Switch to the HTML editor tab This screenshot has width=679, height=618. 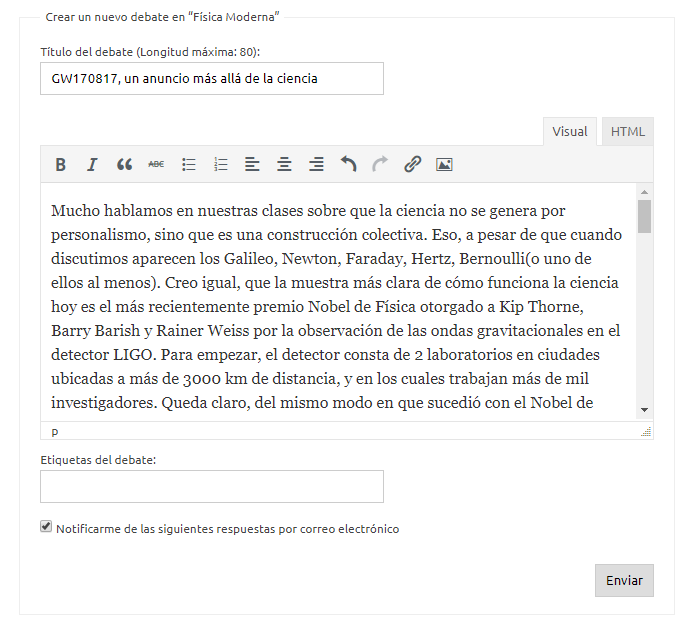tap(628, 132)
